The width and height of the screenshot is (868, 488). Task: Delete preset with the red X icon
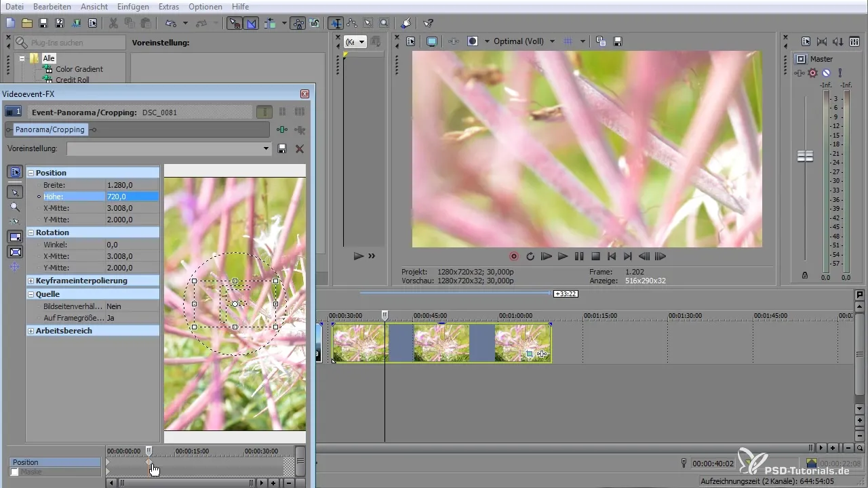[x=300, y=148]
